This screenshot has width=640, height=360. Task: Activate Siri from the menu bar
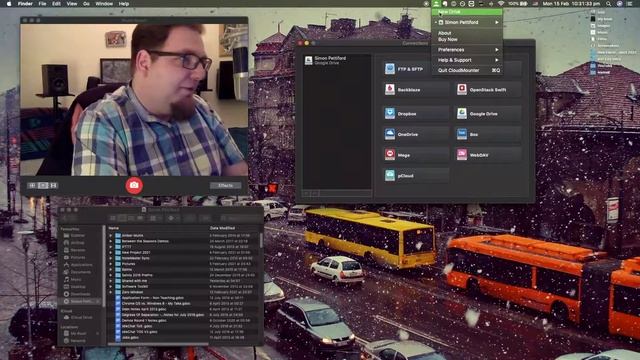pyautogui.click(x=620, y=4)
